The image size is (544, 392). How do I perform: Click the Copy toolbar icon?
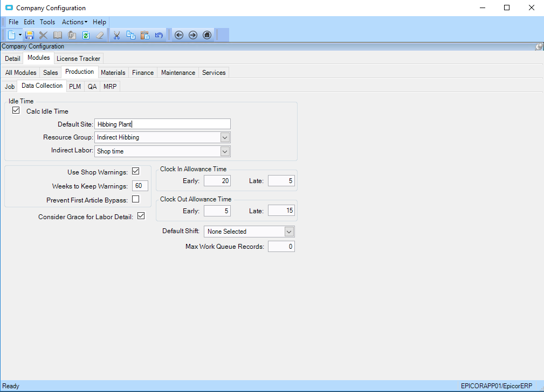[x=131, y=35]
